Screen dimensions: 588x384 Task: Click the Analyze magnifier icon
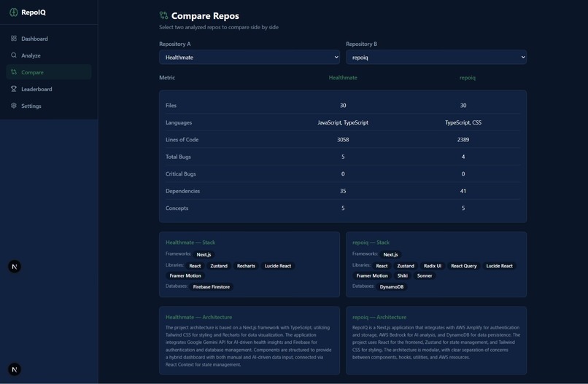14,55
